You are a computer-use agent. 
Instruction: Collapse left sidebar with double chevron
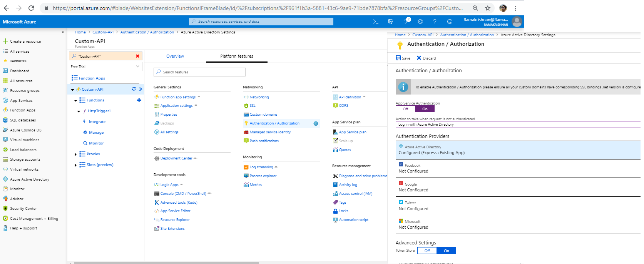tap(63, 32)
